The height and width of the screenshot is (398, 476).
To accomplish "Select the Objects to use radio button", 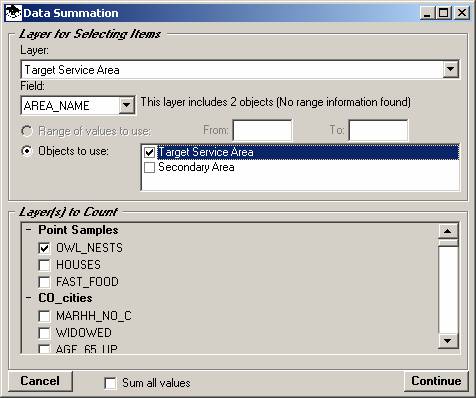I will point(27,151).
